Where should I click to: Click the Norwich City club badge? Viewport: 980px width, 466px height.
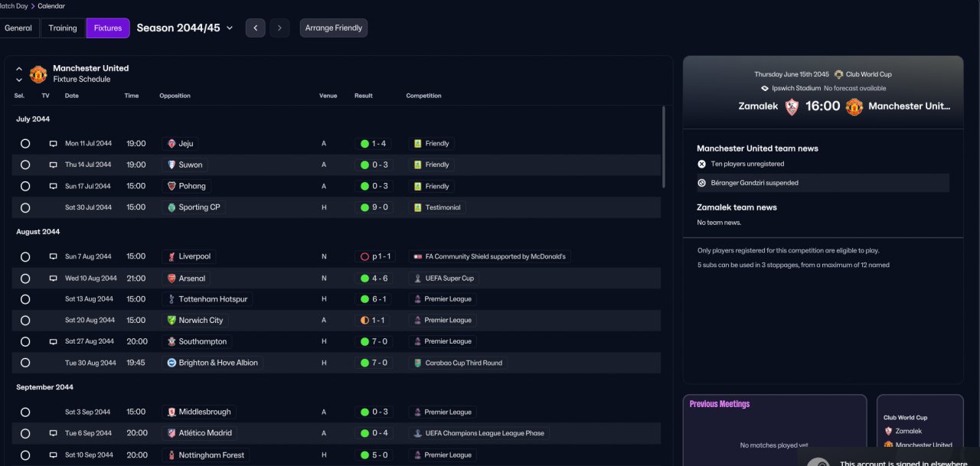[x=171, y=321]
